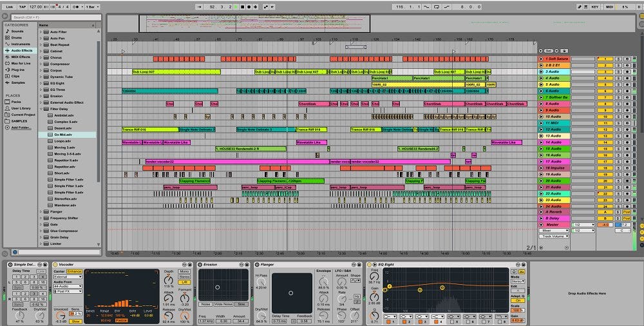Solo track 1 Soft Satura
This screenshot has width=644, height=326.
point(618,59)
